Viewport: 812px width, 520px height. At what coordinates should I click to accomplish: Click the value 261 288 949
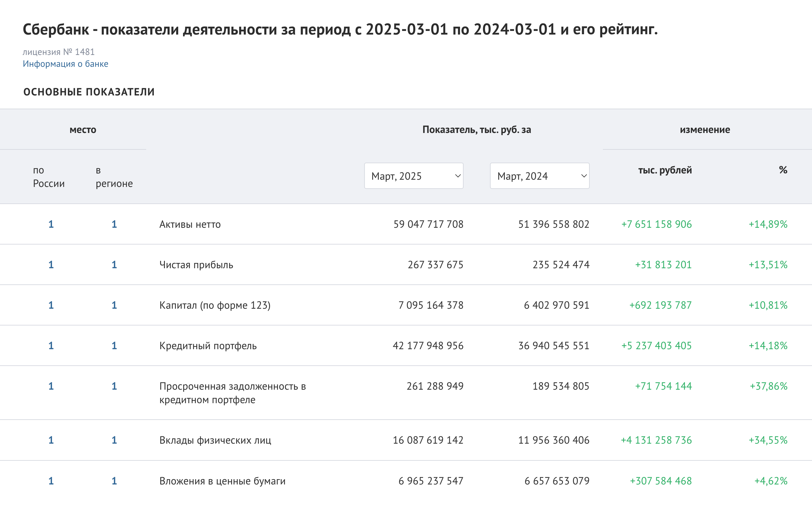pyautogui.click(x=435, y=386)
